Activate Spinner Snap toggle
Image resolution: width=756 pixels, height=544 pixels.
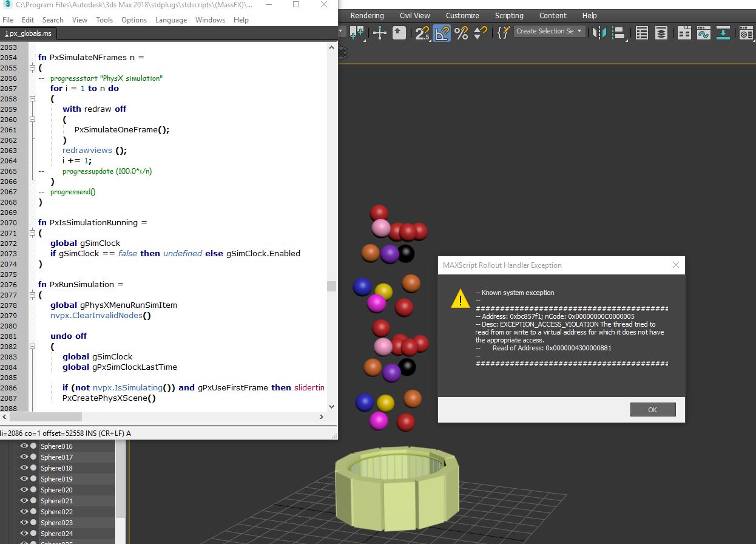[x=480, y=32]
